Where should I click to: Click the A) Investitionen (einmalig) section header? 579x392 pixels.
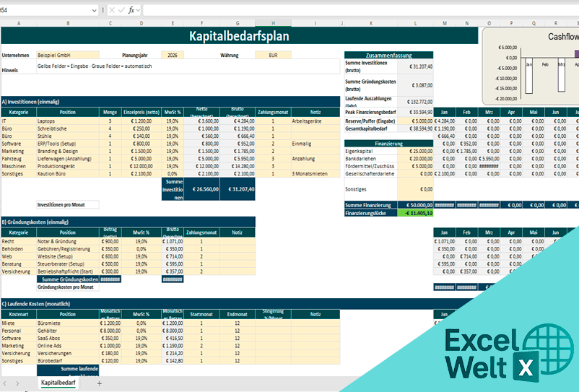tap(170, 102)
